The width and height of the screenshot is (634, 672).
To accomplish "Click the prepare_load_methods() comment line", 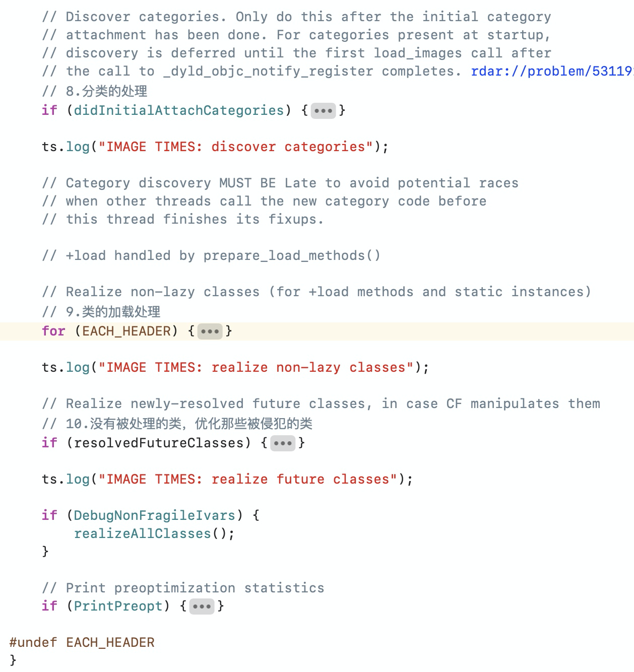I will pyautogui.click(x=212, y=255).
